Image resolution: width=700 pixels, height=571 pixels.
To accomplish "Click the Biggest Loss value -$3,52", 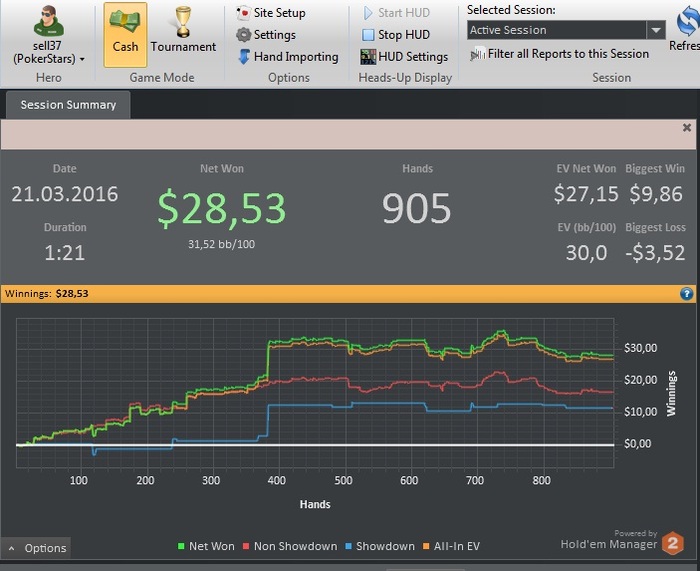I will tap(655, 253).
